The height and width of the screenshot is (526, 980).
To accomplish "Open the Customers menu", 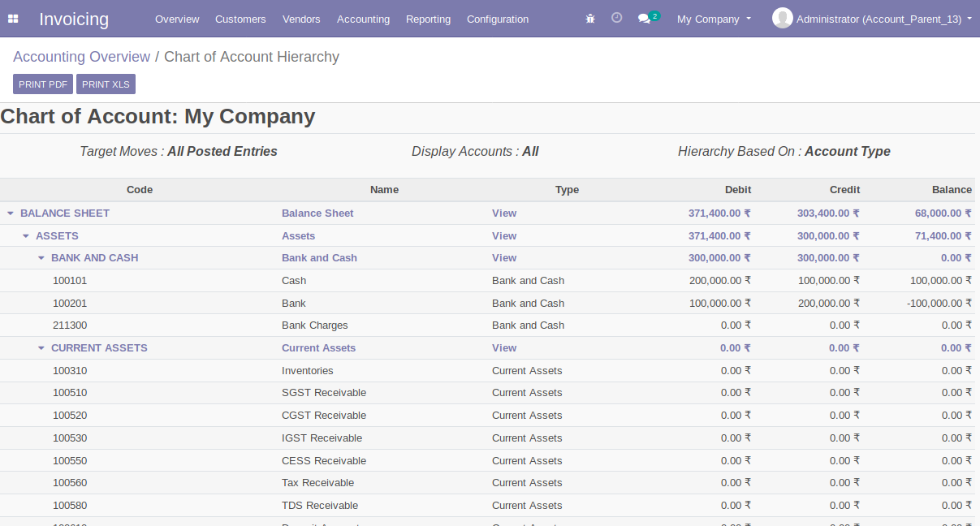I will coord(240,19).
